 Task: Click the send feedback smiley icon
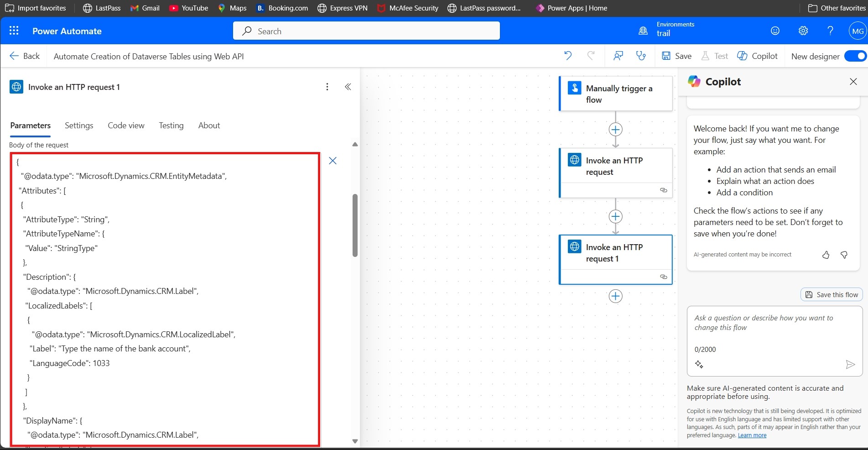pos(775,31)
